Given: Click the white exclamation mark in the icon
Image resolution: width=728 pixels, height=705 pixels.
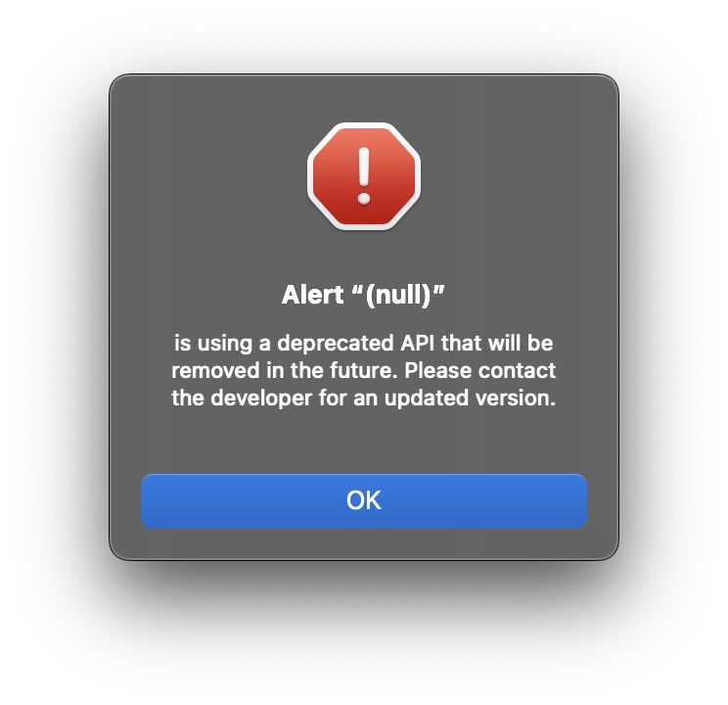Looking at the screenshot, I should coord(364,176).
